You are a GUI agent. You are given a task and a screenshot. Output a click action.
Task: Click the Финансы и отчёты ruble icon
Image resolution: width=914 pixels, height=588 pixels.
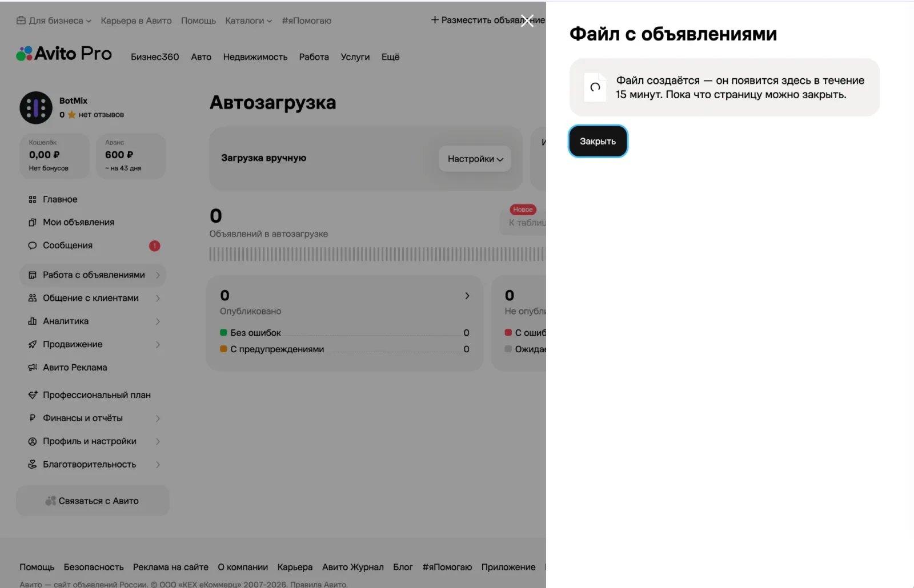click(x=33, y=418)
